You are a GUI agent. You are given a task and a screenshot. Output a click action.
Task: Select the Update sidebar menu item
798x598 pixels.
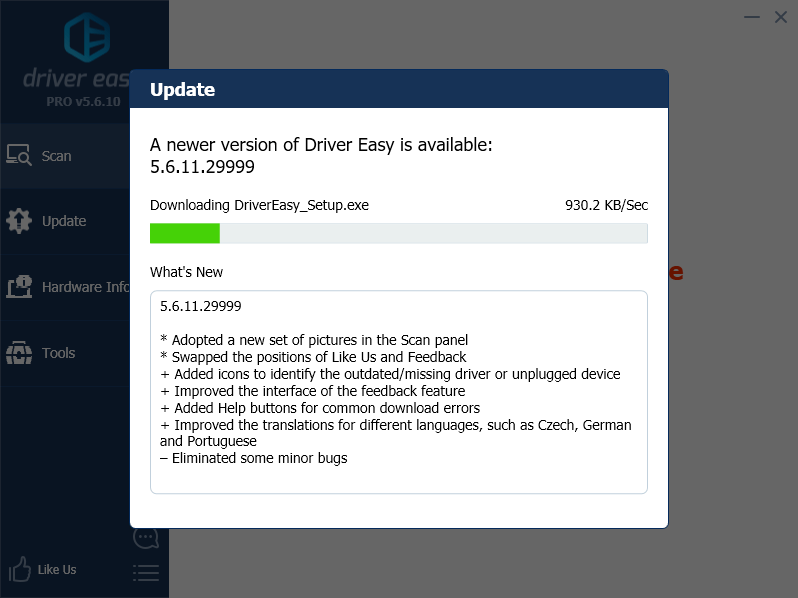tap(65, 221)
